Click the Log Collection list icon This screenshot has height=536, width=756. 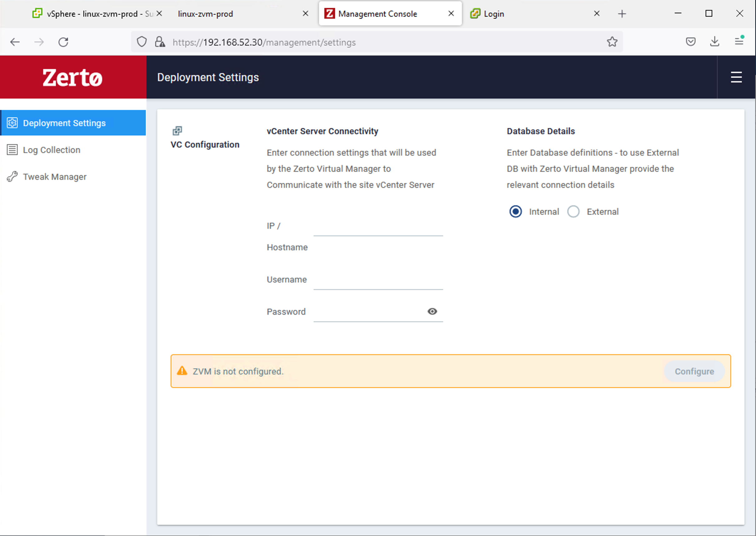pyautogui.click(x=12, y=150)
